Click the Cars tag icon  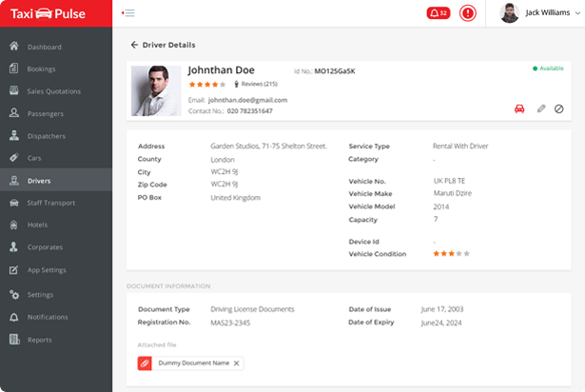tap(14, 158)
